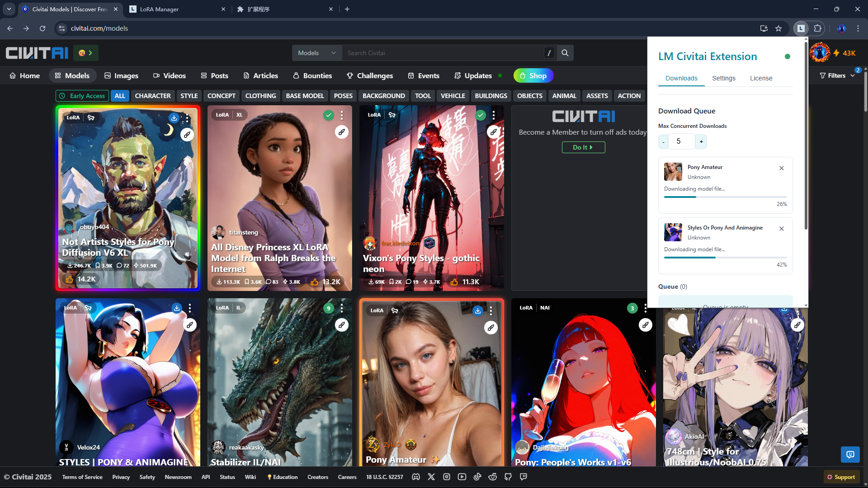This screenshot has height=488, width=868.
Task: Increase max concurrent downloads with plus
Action: (701, 142)
